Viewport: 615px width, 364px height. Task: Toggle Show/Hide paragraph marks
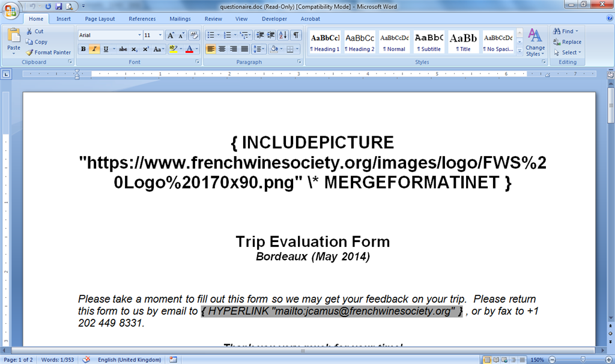[x=296, y=35]
